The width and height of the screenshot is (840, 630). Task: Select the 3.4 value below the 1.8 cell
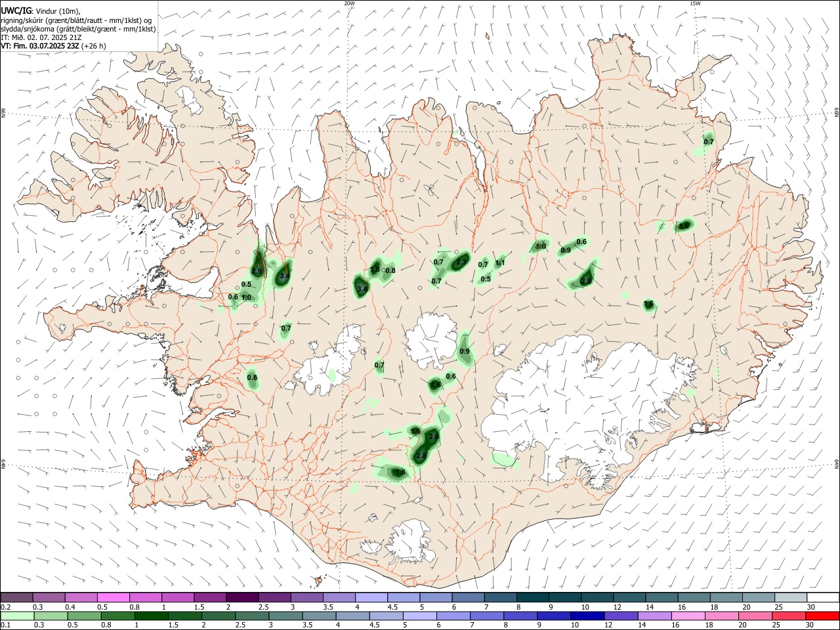click(362, 289)
